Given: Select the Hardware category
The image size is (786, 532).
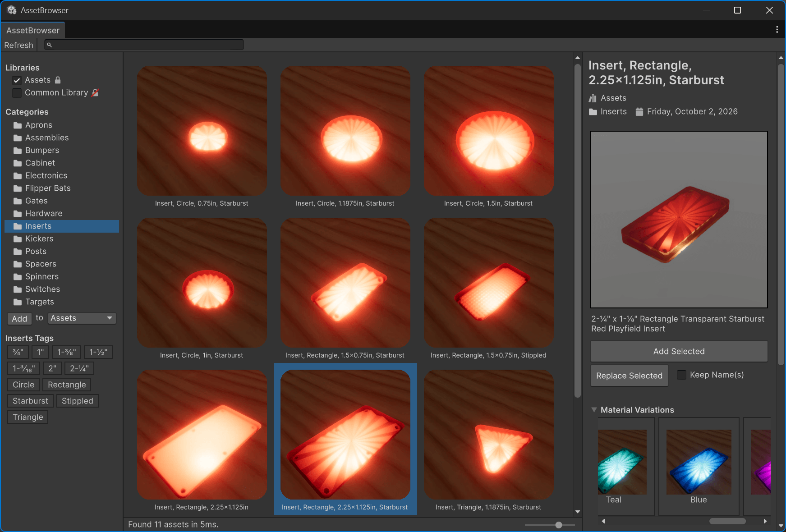Looking at the screenshot, I should [x=62, y=213].
